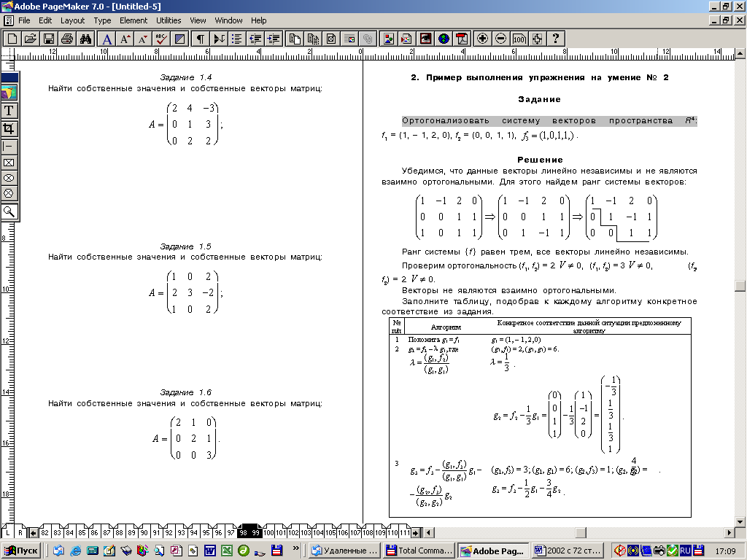Launch Photoshop via the eye icon
The image size is (747, 560).
425,39
